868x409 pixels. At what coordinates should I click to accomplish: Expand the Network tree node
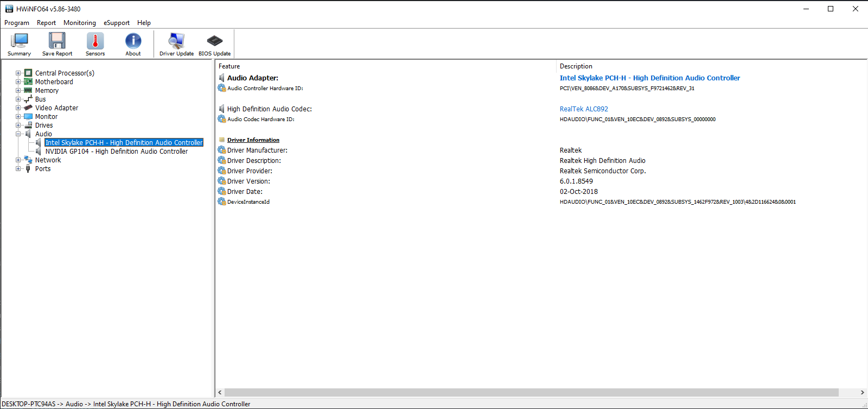[x=18, y=160]
